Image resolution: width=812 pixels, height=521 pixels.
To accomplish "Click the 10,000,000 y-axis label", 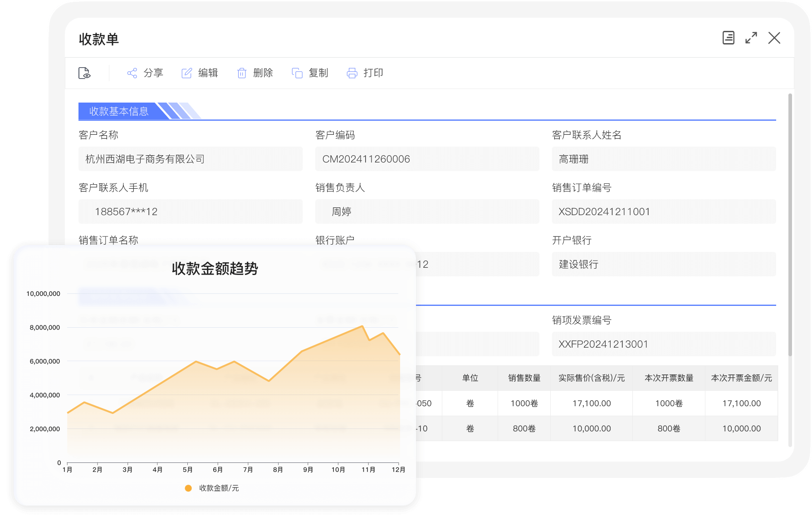I will coord(43,294).
